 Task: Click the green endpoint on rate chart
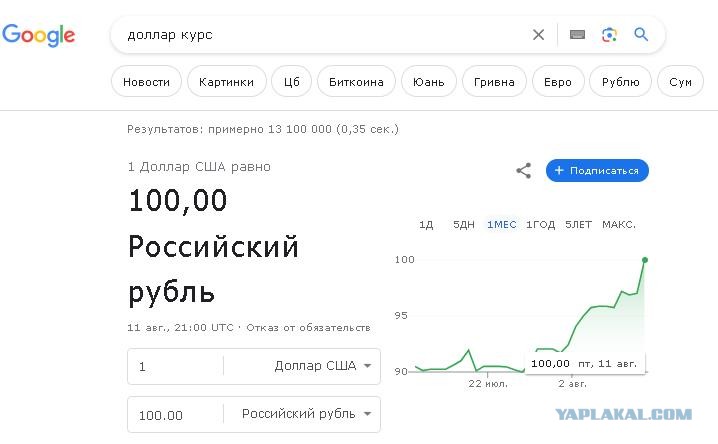coord(645,260)
